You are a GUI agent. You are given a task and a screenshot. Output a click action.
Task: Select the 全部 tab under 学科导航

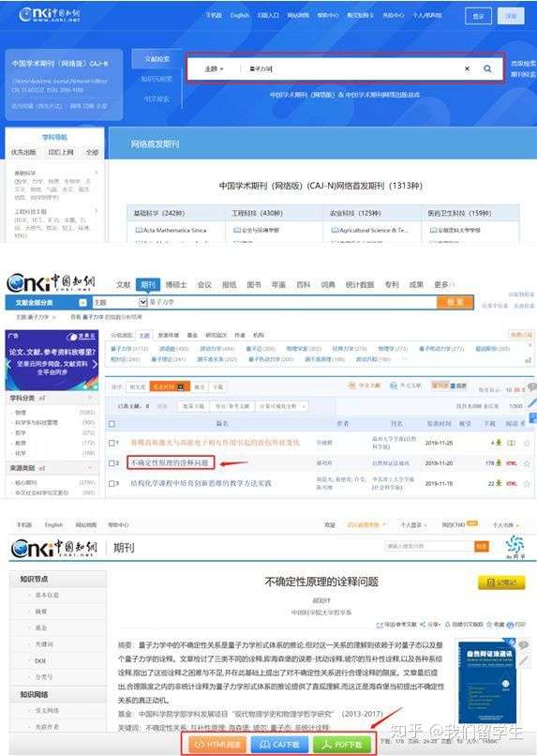tap(92, 152)
